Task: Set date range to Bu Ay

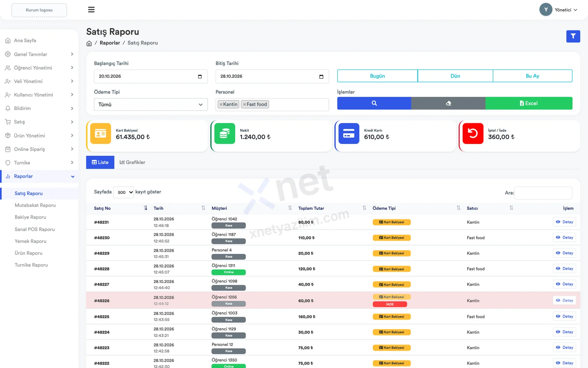Action: click(533, 76)
